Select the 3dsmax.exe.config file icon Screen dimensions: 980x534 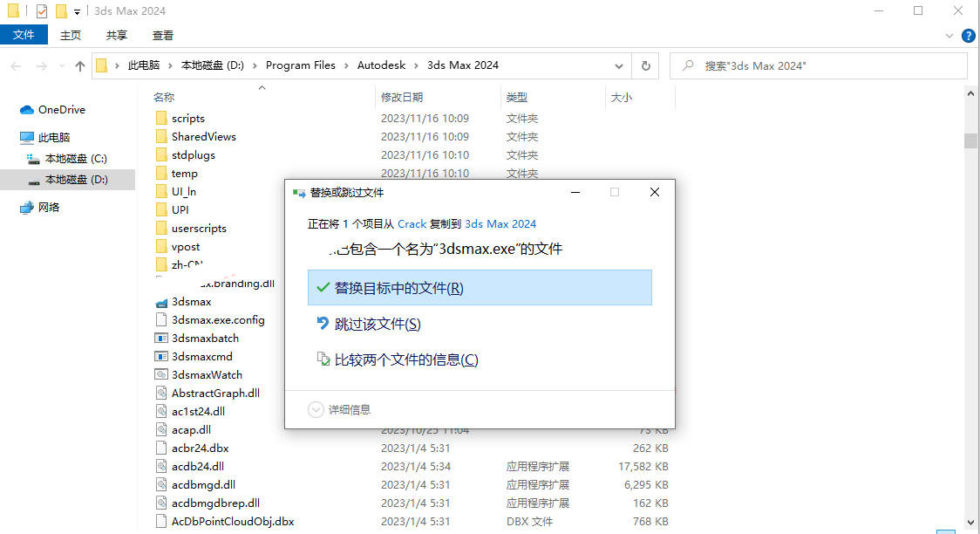tap(161, 319)
